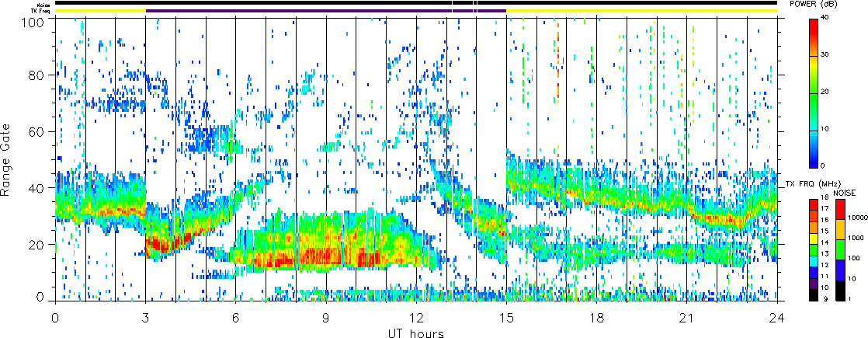Click POWER color bar tick label 20
This screenshot has width=868, height=338.
(825, 92)
